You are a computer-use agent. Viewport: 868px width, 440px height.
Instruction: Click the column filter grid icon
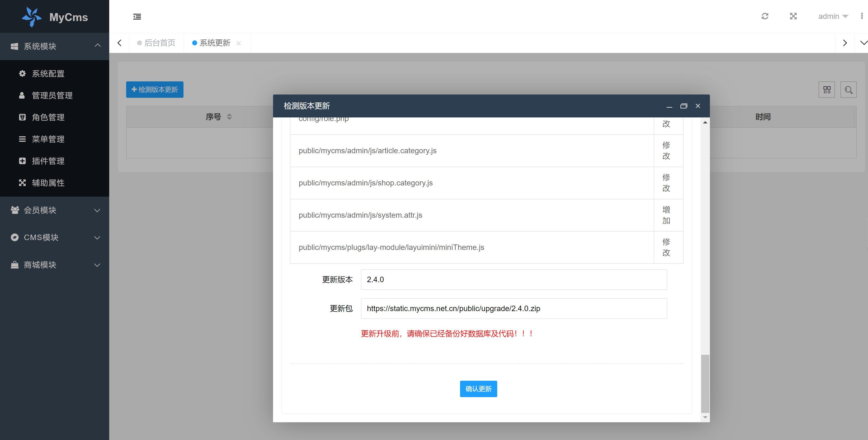pyautogui.click(x=827, y=90)
